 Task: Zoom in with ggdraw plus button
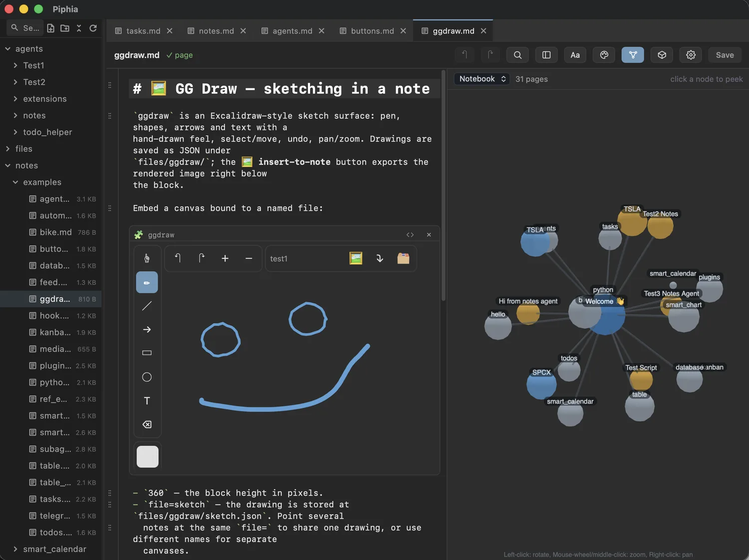pos(225,258)
